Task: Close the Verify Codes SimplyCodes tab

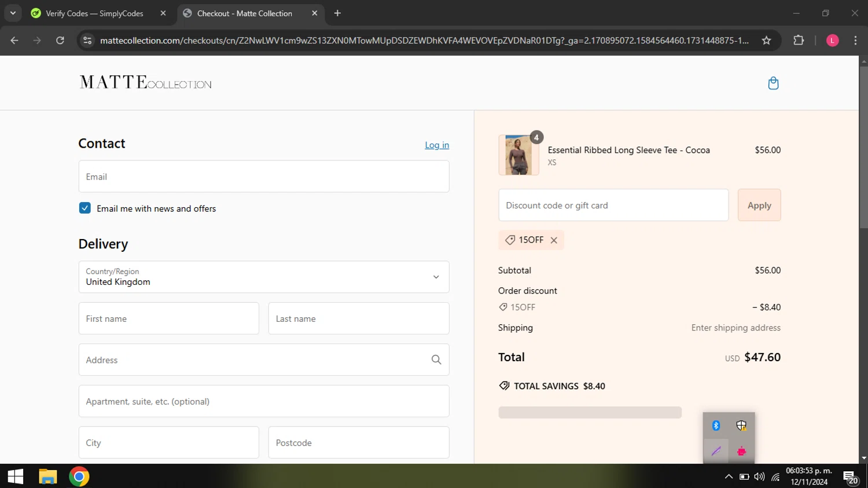Action: [x=163, y=13]
